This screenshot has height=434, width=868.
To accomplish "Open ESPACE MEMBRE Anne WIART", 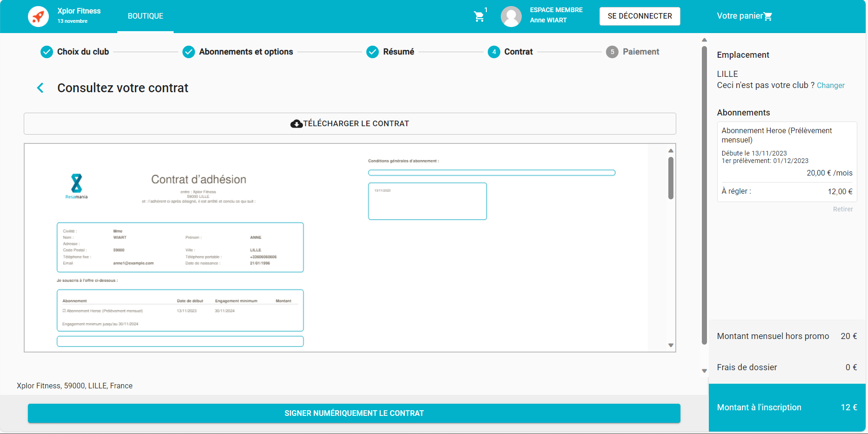I will coord(556,15).
